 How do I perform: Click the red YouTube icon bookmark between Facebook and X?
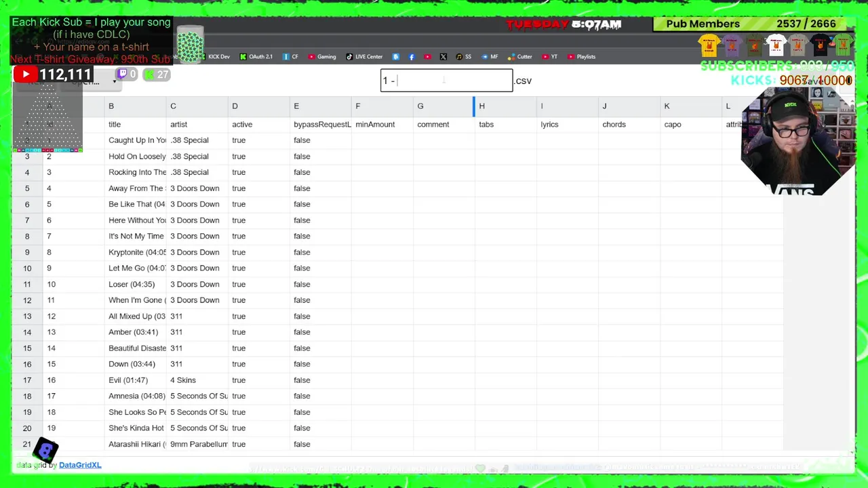pos(427,57)
